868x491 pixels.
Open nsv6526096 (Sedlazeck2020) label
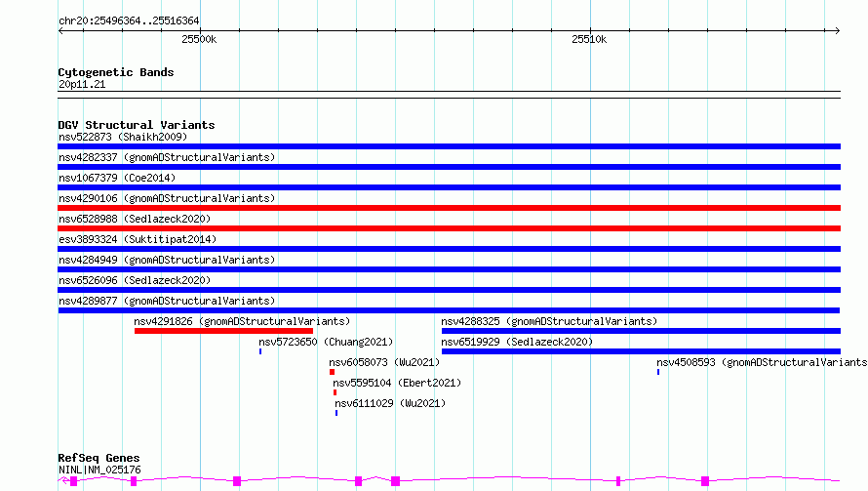pyautogui.click(x=135, y=280)
